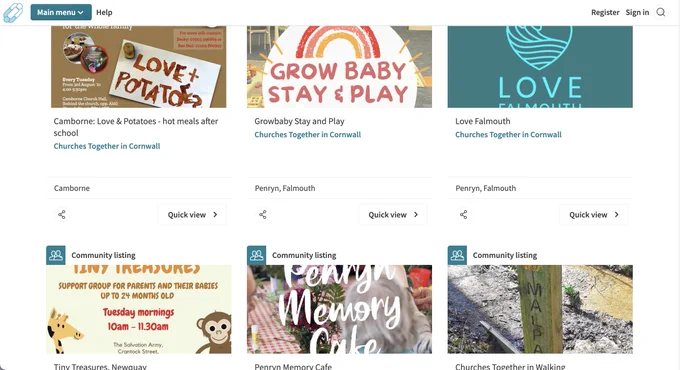Share the Growbaby Stay and Play listing
The height and width of the screenshot is (370, 680).
[263, 214]
